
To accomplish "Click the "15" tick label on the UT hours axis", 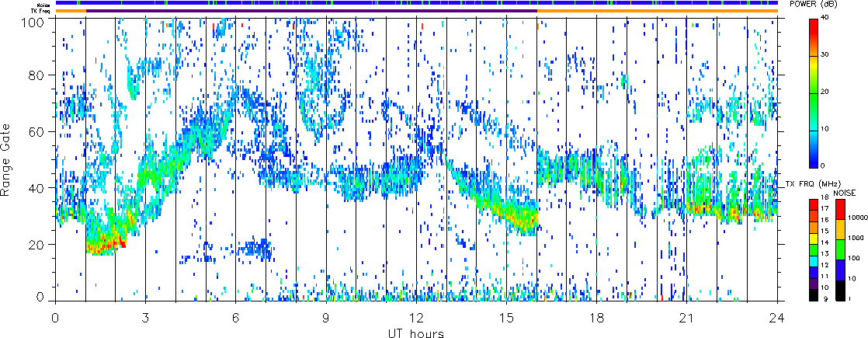I will (506, 318).
